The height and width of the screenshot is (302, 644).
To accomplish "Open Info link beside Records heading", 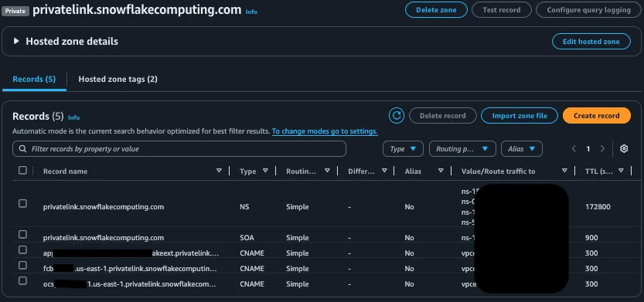I will (x=74, y=117).
